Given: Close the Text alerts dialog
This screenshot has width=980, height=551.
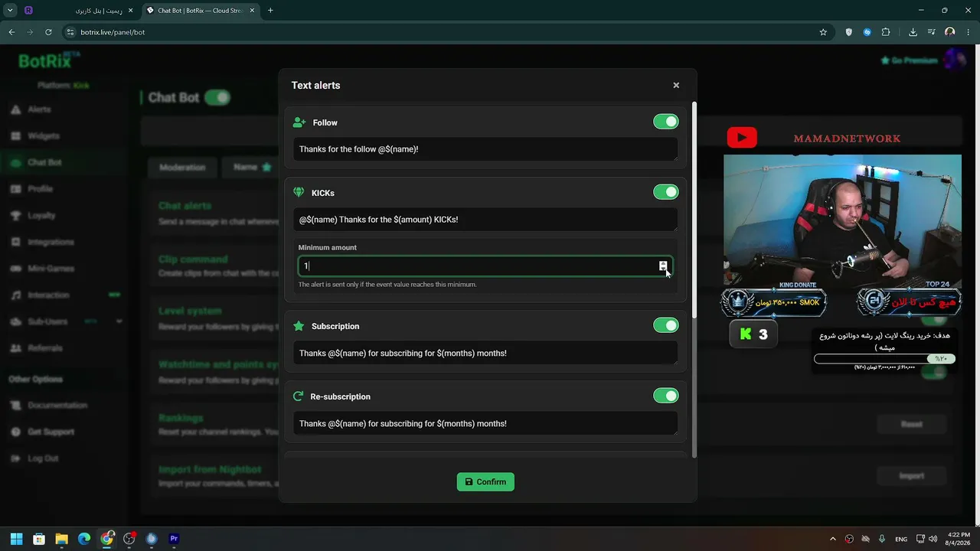Looking at the screenshot, I should [x=676, y=85].
